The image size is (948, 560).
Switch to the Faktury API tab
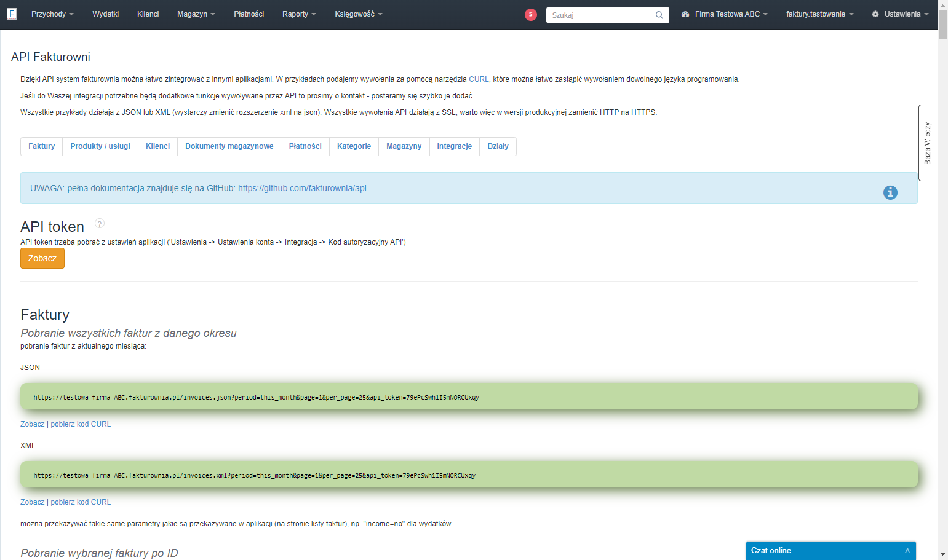(x=42, y=146)
